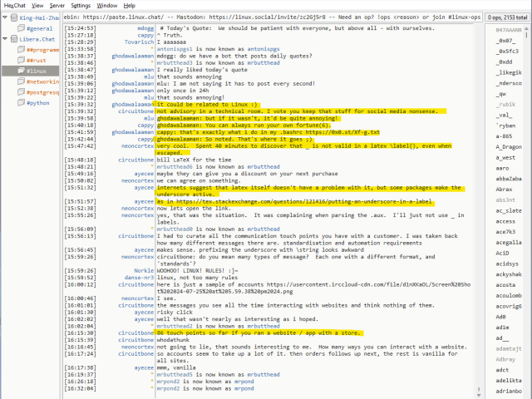Click the Xing-Hai-Zhao server icon
532x399 pixels.
12,17
